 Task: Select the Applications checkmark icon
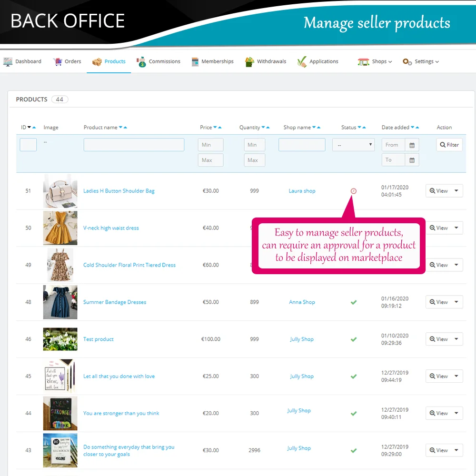[x=301, y=61]
